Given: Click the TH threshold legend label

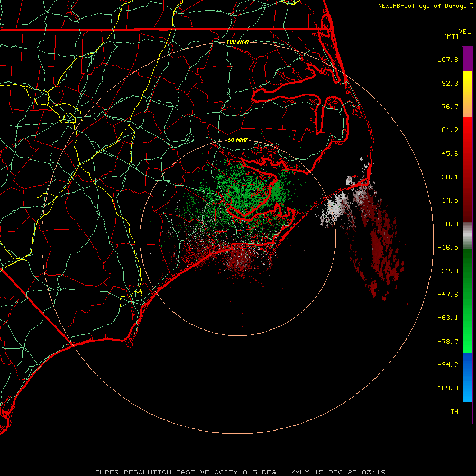Looking at the screenshot, I should 454,411.
